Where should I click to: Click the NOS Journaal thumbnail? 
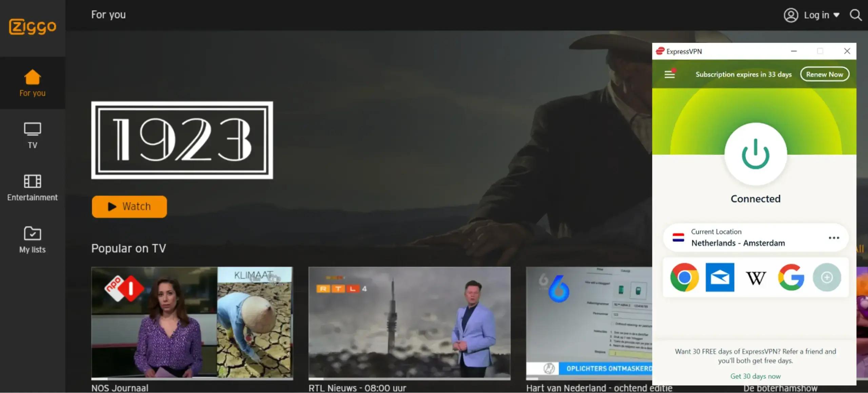tap(192, 323)
